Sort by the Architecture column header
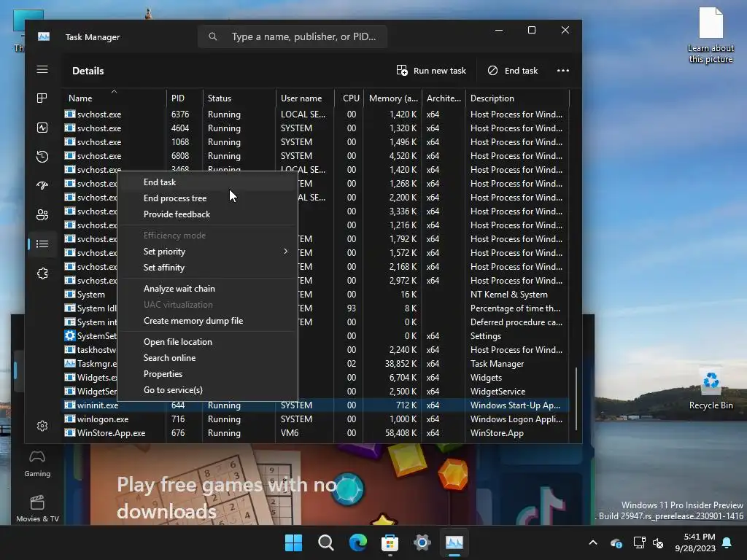747x560 pixels. coord(444,98)
